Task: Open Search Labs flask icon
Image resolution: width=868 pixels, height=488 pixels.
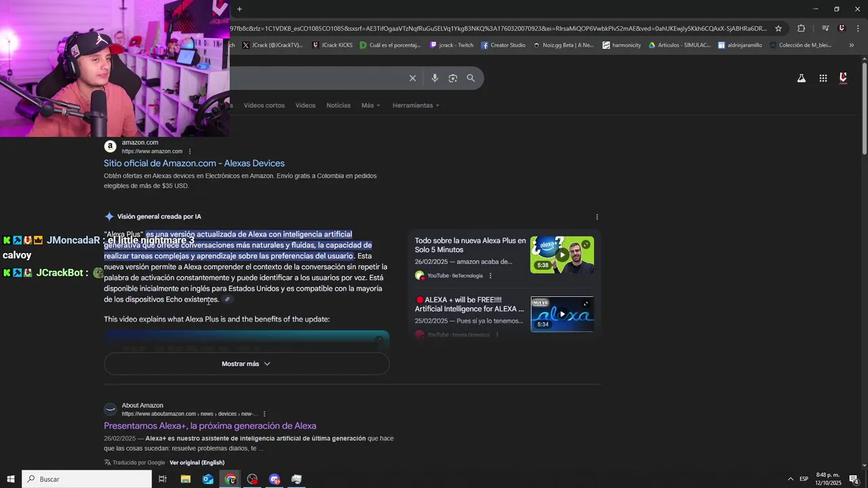Action: [802, 78]
